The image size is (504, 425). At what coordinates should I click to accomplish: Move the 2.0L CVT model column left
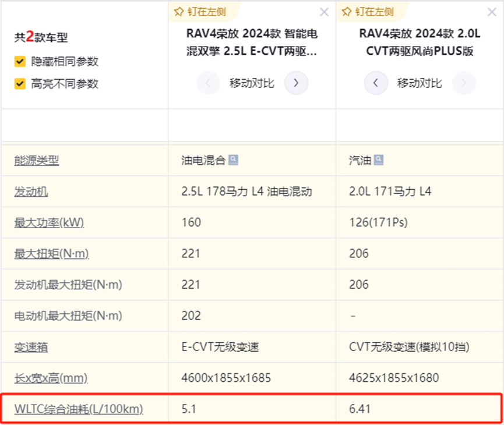click(376, 83)
